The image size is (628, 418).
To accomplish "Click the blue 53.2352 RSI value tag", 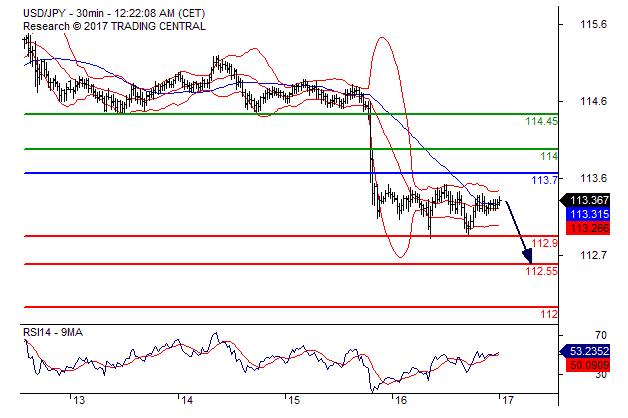I will point(585,351).
